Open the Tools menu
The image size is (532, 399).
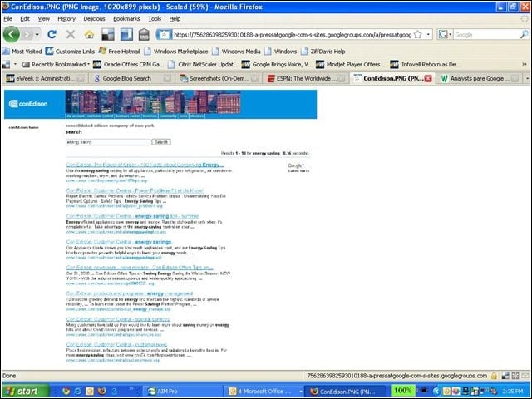pos(155,19)
